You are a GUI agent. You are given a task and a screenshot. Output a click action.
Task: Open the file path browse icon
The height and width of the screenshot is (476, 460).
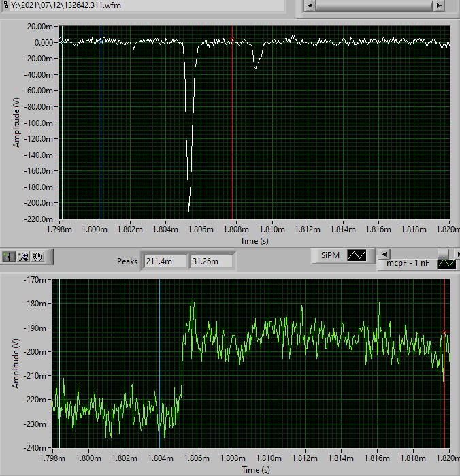pos(5,5)
